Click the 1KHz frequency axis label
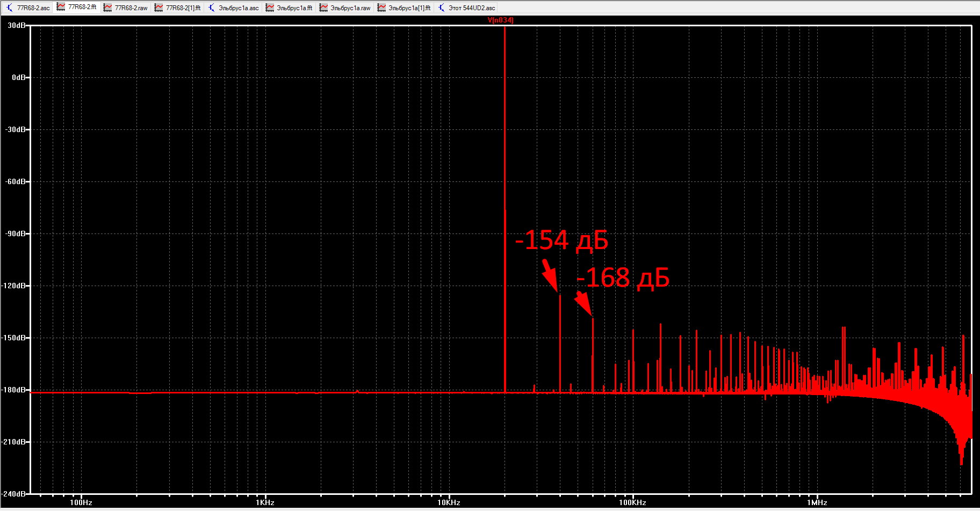The height and width of the screenshot is (511, 980). pyautogui.click(x=265, y=502)
